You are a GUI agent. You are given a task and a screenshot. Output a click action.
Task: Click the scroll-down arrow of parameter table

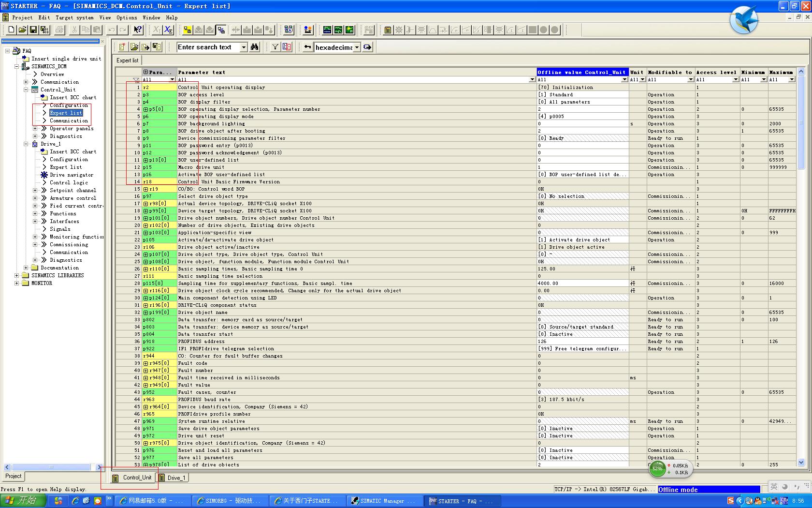(801, 463)
